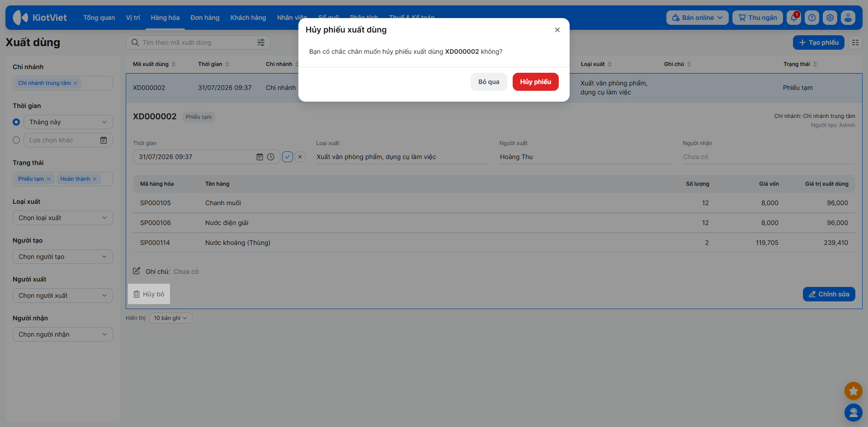The image size is (868, 427).
Task: Click product code SP000105
Action: point(156,203)
